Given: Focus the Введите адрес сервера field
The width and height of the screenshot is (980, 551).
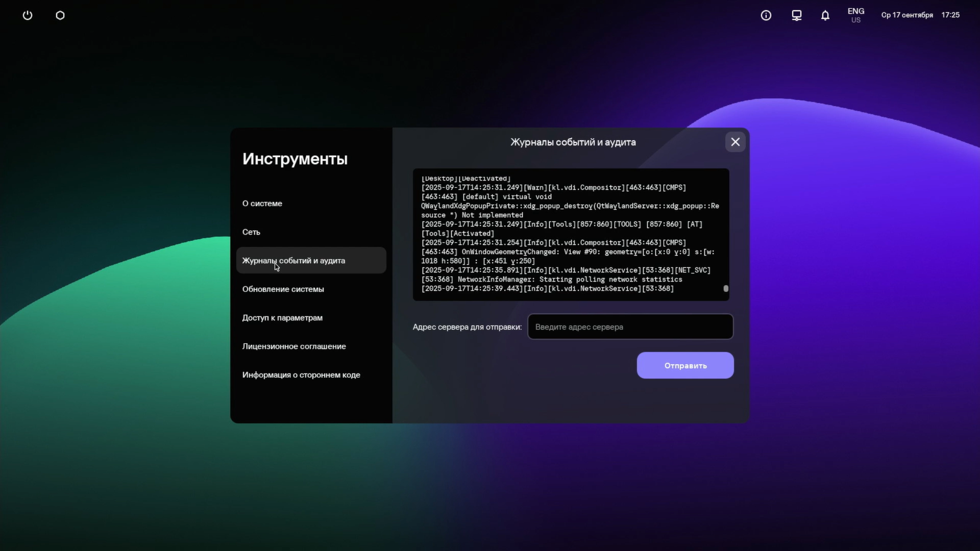Looking at the screenshot, I should tap(630, 327).
